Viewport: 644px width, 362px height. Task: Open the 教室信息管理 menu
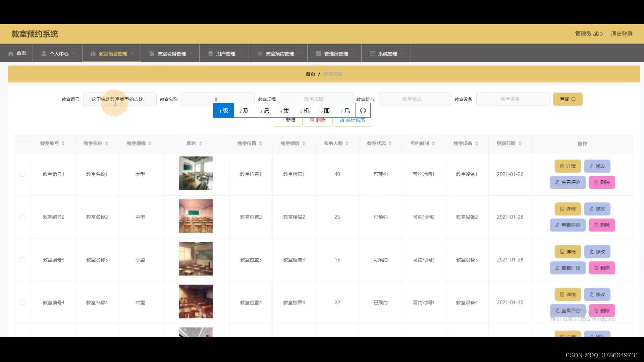pyautogui.click(x=112, y=53)
